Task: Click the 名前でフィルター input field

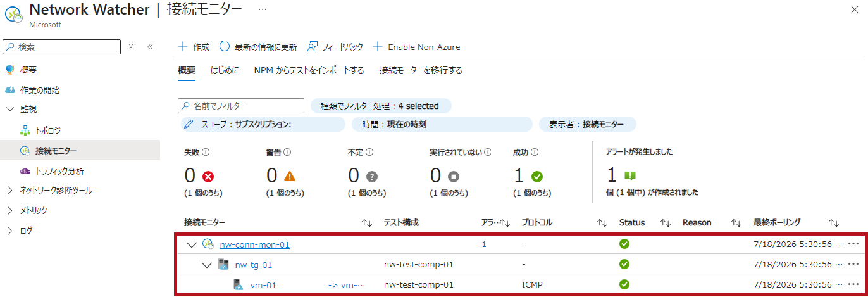Action: 241,106
